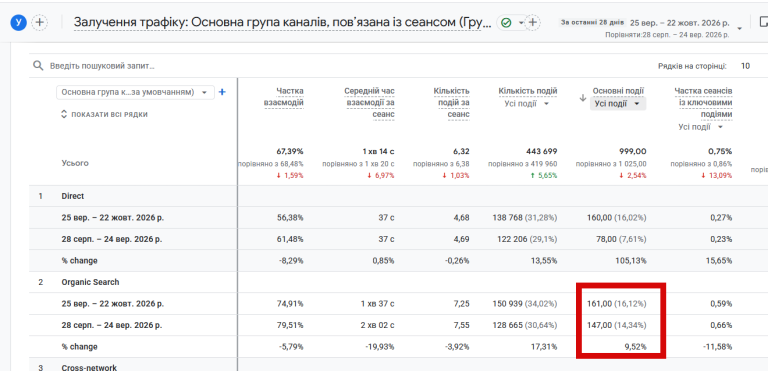Click the 'Organic Search' channel row
This screenshot has width=768, height=371.
[x=90, y=282]
